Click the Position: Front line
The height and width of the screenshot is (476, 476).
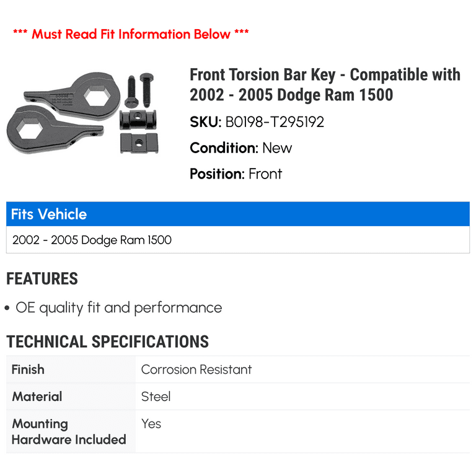tap(236, 174)
